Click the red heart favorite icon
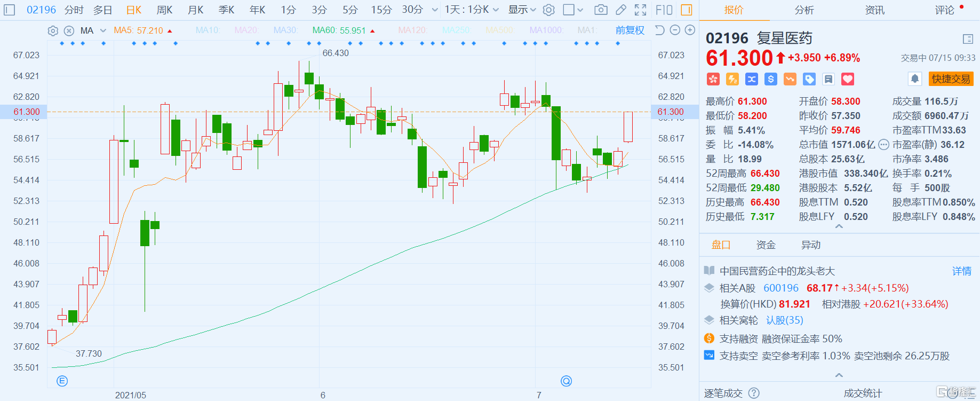Viewport: 980px width, 401px height. pos(848,80)
